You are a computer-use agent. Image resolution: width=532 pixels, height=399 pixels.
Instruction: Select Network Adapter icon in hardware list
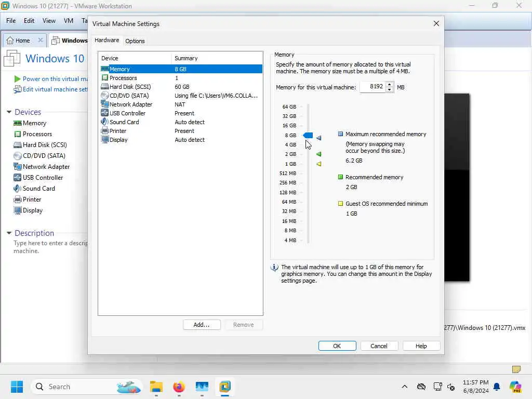105,104
